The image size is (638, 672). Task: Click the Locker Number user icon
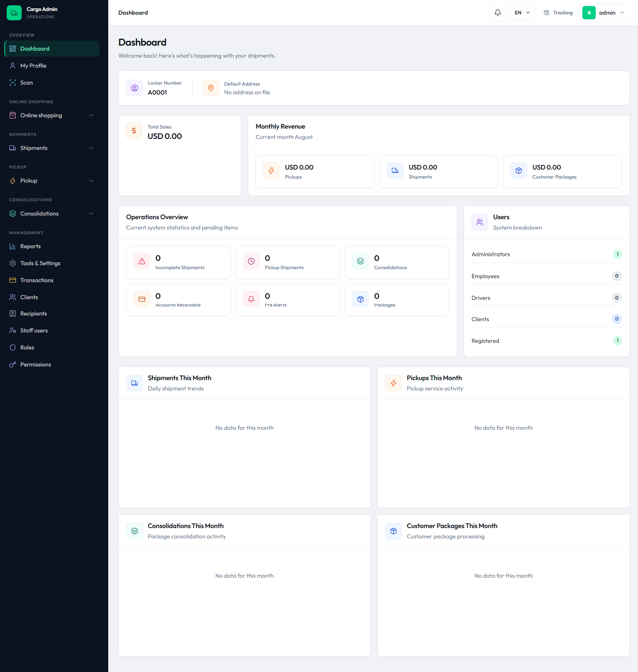135,88
